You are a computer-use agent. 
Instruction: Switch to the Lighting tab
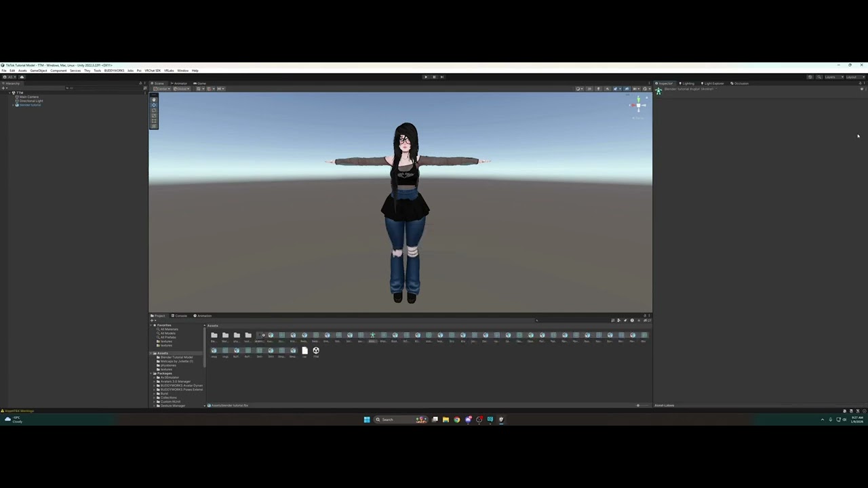pos(688,83)
